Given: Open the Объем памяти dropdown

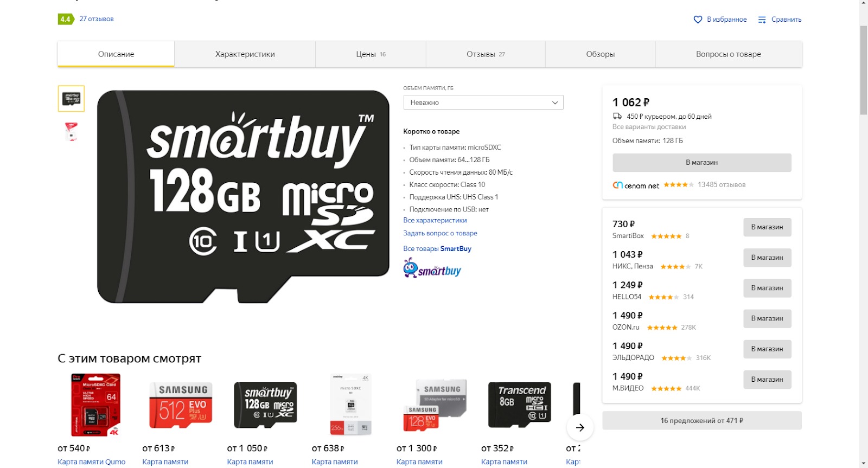Looking at the screenshot, I should coord(483,102).
